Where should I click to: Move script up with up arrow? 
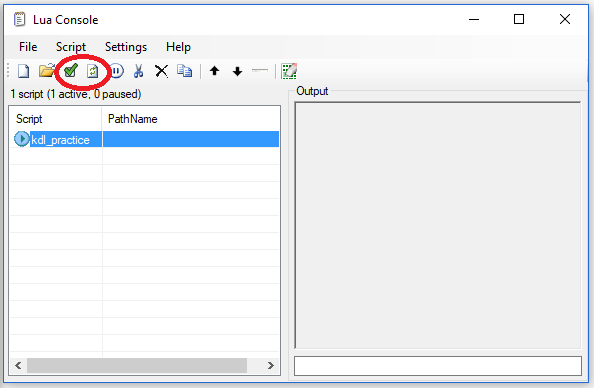coord(214,71)
